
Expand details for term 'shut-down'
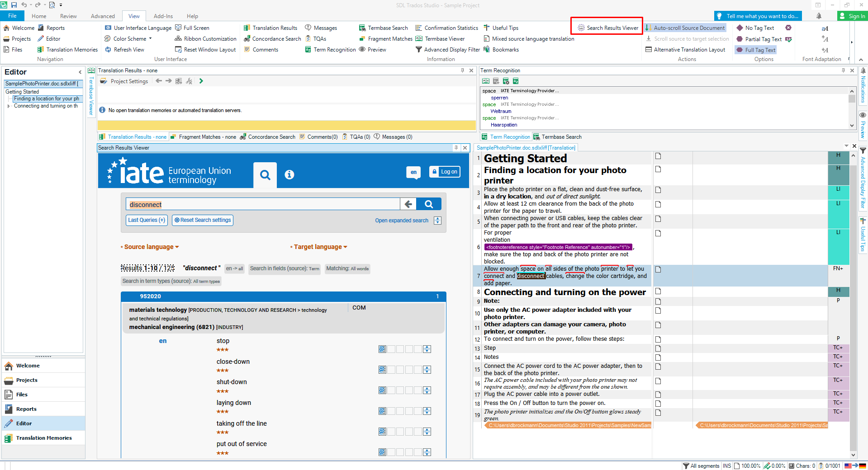[427, 390]
